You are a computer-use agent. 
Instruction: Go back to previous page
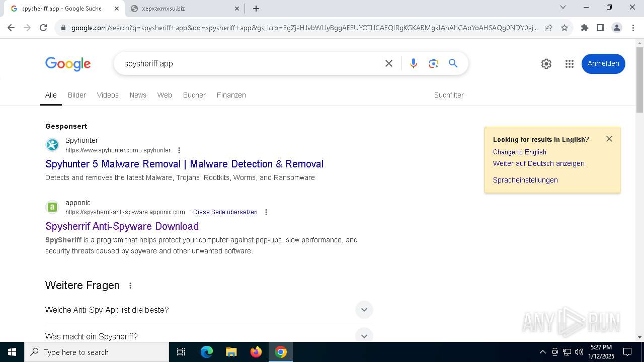(11, 28)
